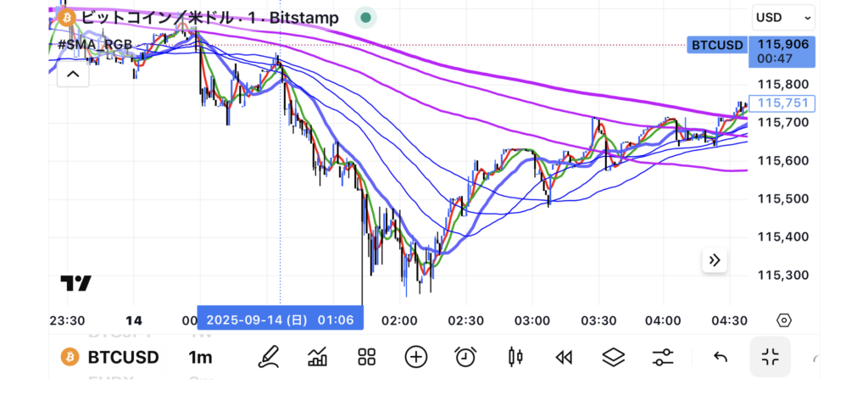The image size is (868, 401).
Task: Start bar replay with the rewind icon
Action: click(x=564, y=357)
